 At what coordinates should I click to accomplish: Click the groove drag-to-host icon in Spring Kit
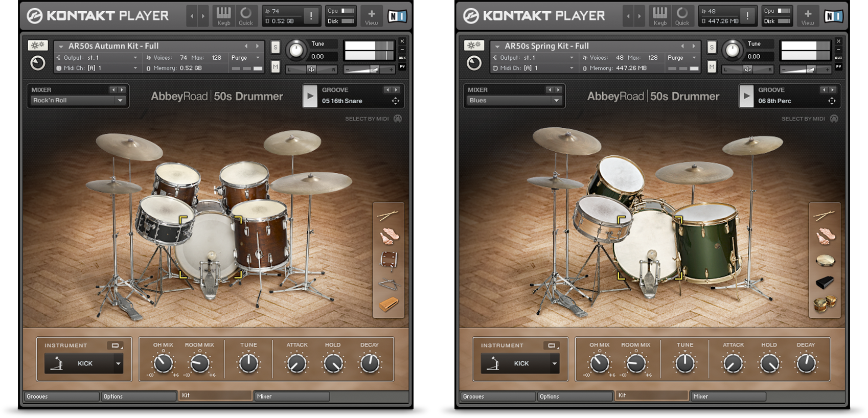pos(832,101)
